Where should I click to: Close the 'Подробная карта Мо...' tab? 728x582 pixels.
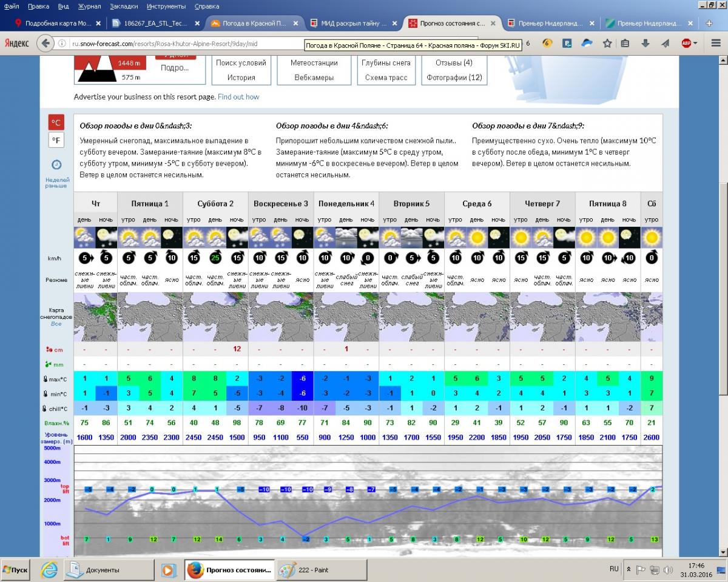pos(98,23)
